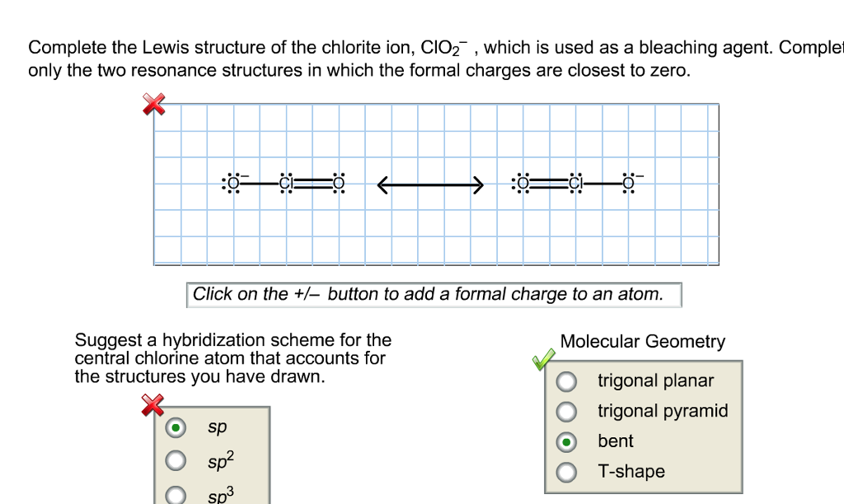Click the red X above the drawing canvas
Viewport: 844px width, 504px height.
tap(153, 104)
